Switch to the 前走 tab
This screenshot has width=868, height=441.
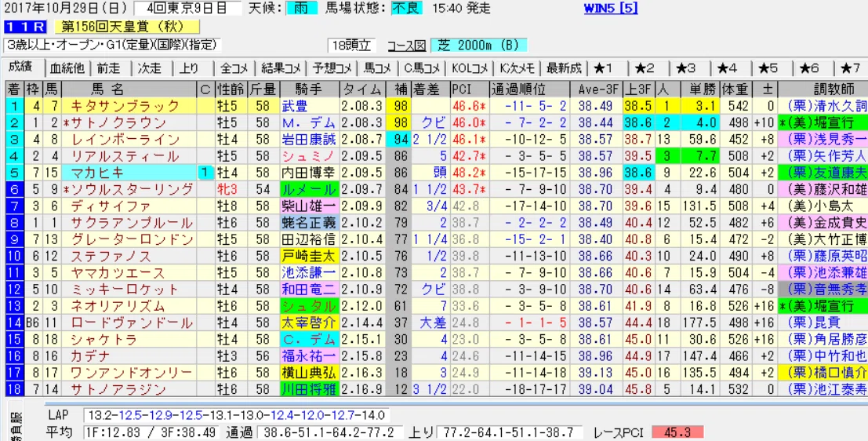point(108,69)
